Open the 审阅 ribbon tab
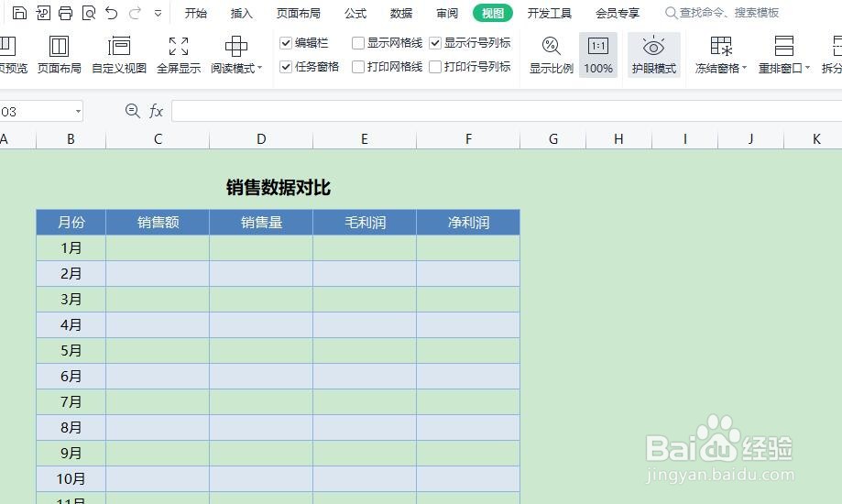Screen dimensions: 842x504 (447, 13)
